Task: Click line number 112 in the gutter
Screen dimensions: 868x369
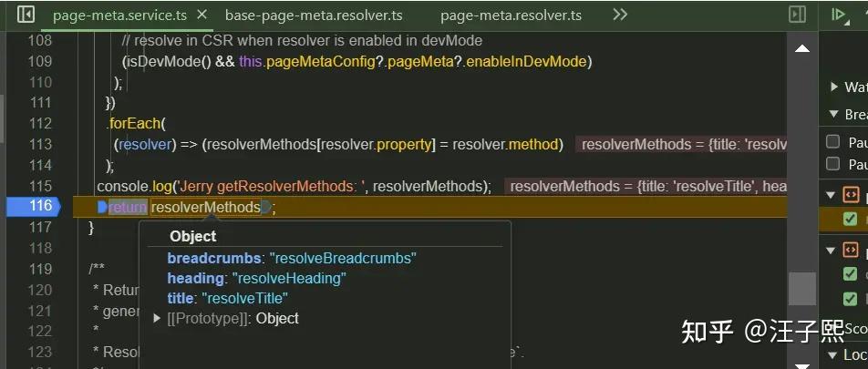Action: [x=40, y=123]
